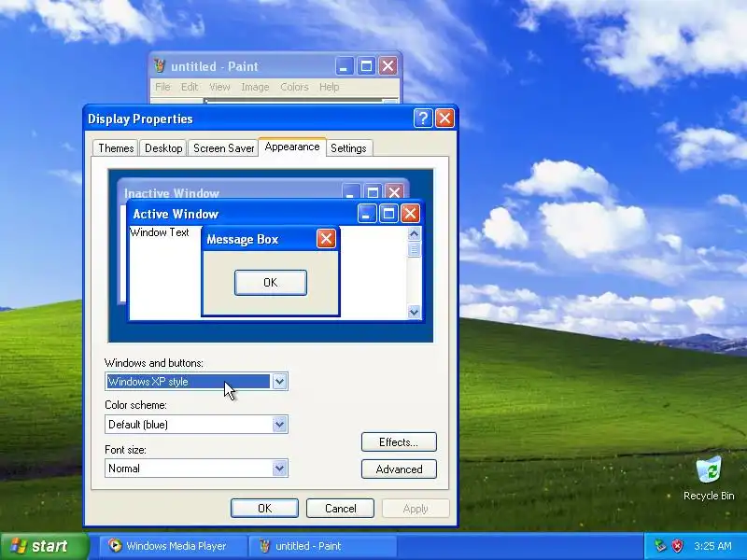Click the preview scrollbar thumb
The image size is (747, 560).
click(414, 249)
